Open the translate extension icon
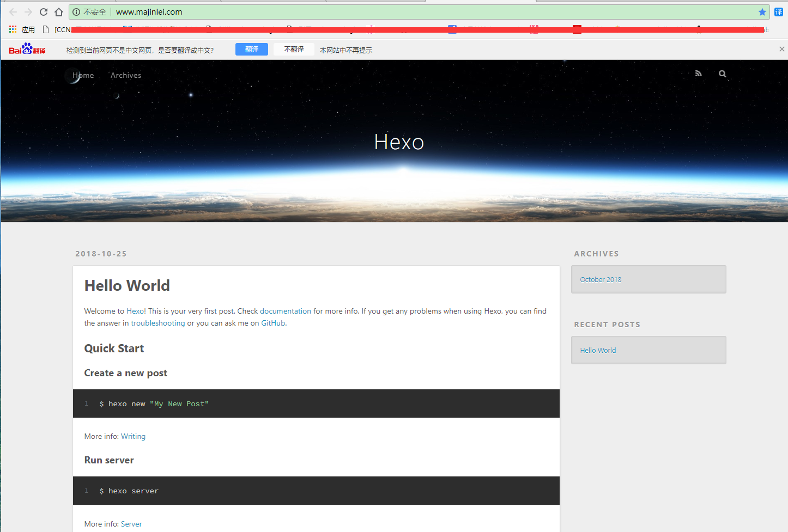Image resolution: width=788 pixels, height=532 pixels. 779,12
